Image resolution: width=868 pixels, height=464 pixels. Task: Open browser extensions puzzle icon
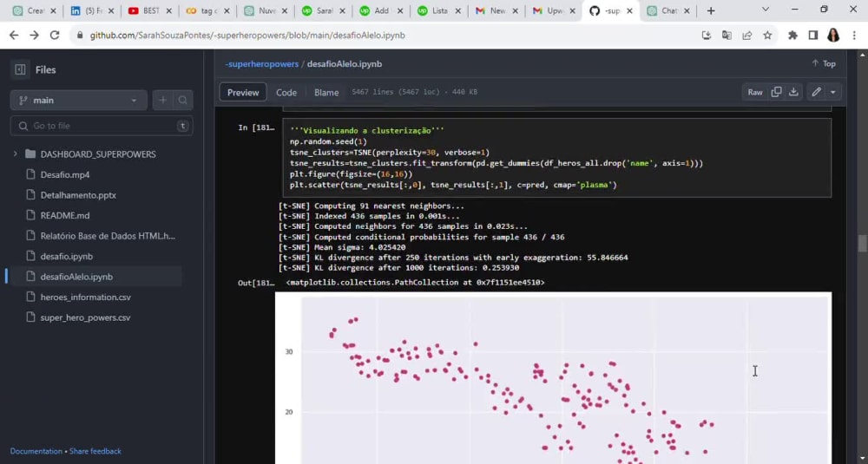(792, 36)
